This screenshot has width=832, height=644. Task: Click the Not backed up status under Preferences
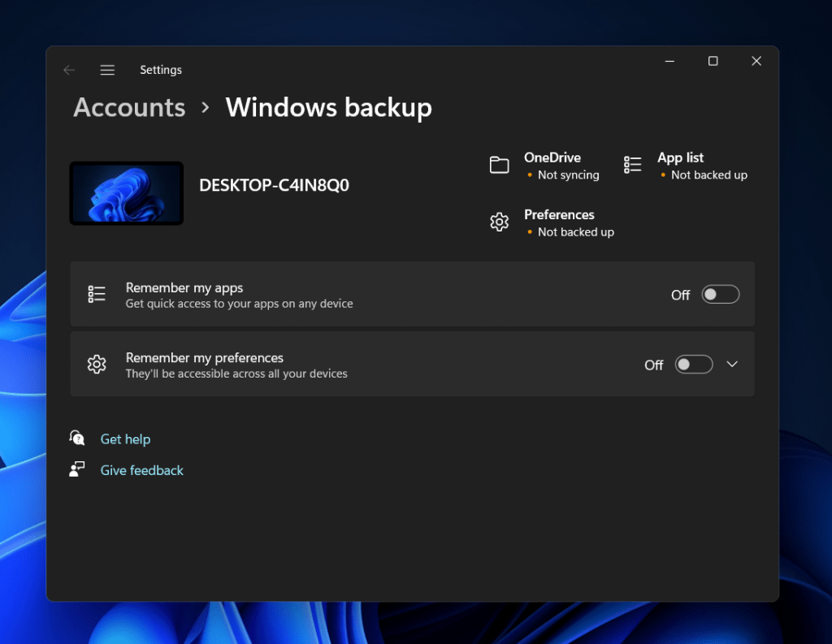(x=574, y=231)
